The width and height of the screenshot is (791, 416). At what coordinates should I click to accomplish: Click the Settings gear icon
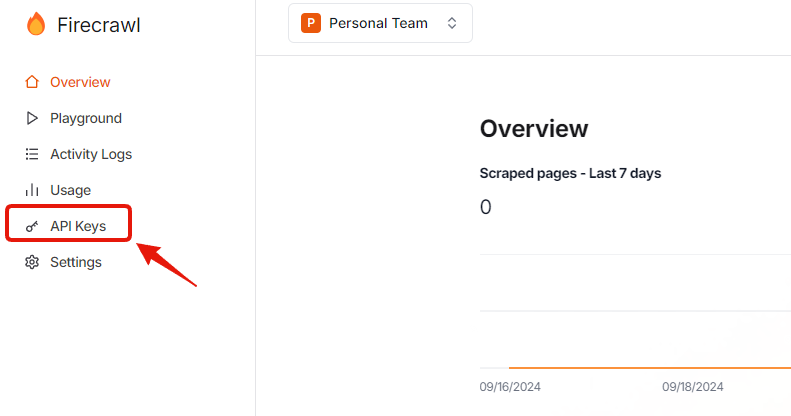click(32, 262)
